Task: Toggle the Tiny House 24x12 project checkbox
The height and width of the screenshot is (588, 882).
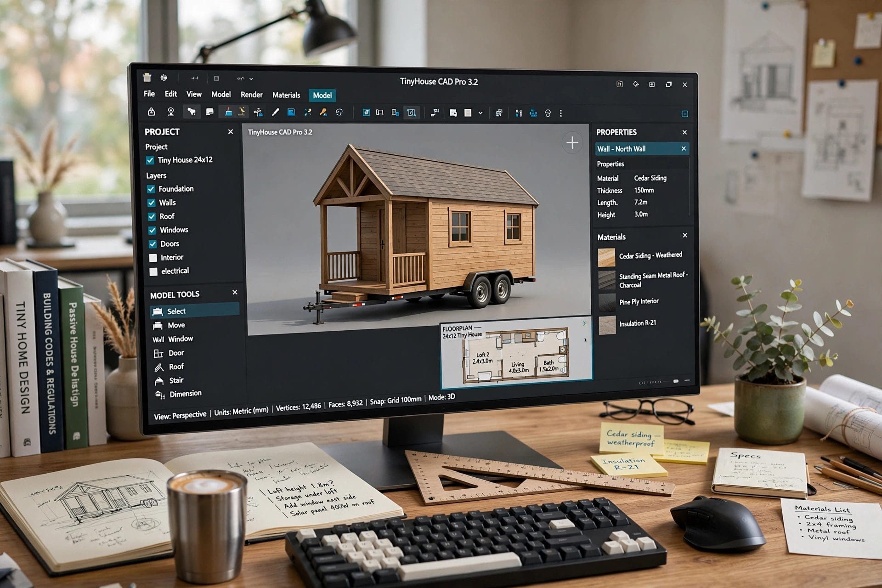Action: click(150, 160)
